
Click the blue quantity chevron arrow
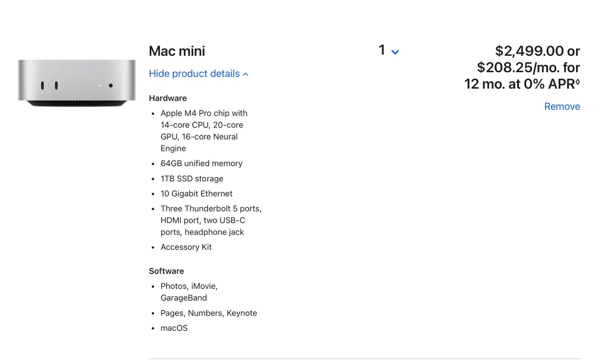click(395, 52)
